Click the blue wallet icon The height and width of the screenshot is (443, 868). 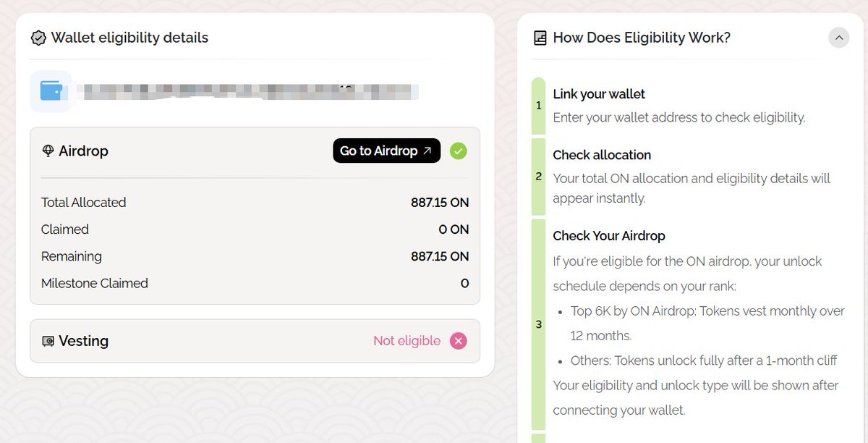coord(51,91)
